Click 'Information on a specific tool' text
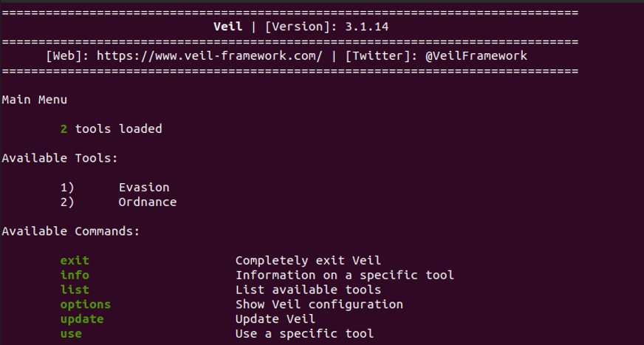The image size is (644, 345). pos(344,275)
